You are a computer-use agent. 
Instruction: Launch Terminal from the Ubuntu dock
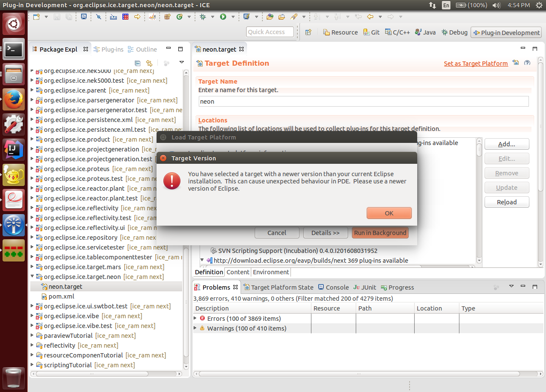click(14, 49)
